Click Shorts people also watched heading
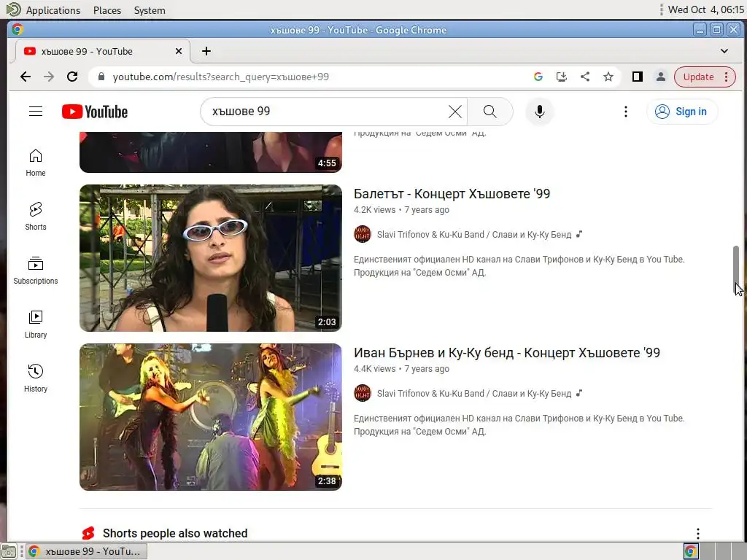The image size is (747, 560). [175, 533]
